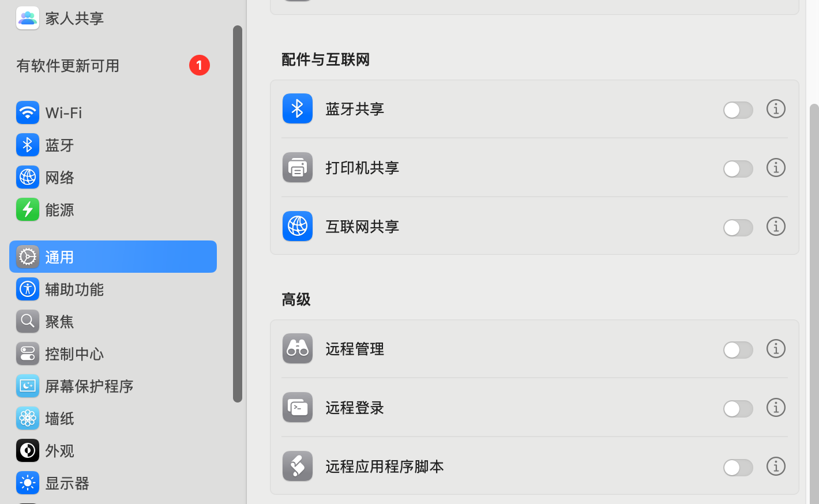Click the 网络 globe icon
This screenshot has width=819, height=504.
pos(28,177)
